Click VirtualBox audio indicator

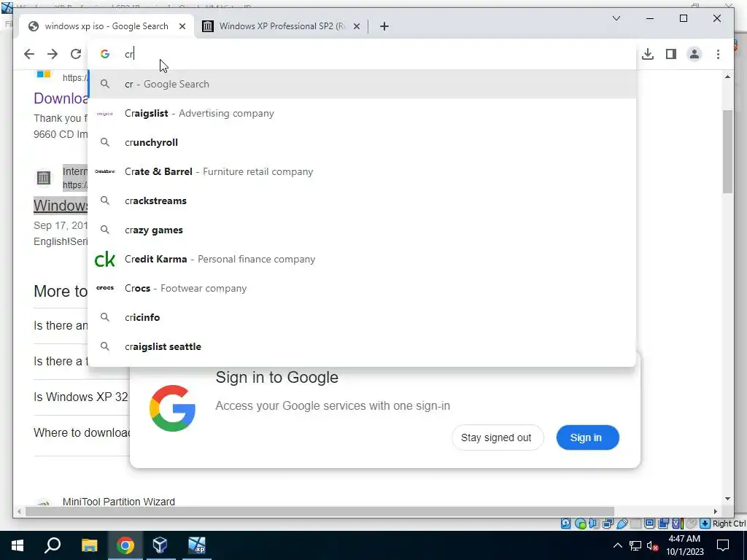pos(594,524)
